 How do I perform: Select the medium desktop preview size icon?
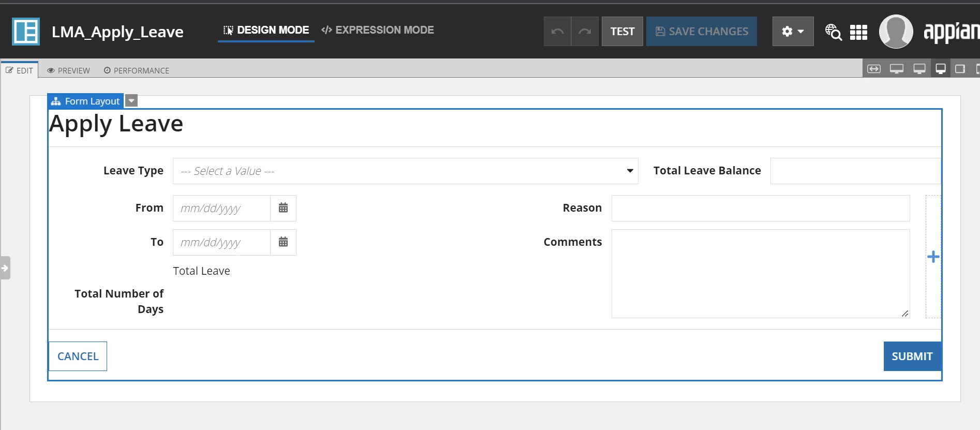pos(919,69)
